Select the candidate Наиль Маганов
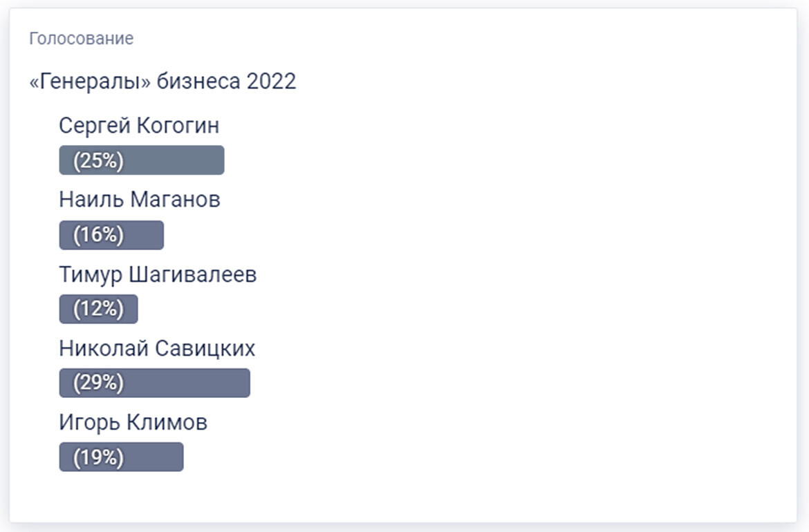 (x=140, y=200)
